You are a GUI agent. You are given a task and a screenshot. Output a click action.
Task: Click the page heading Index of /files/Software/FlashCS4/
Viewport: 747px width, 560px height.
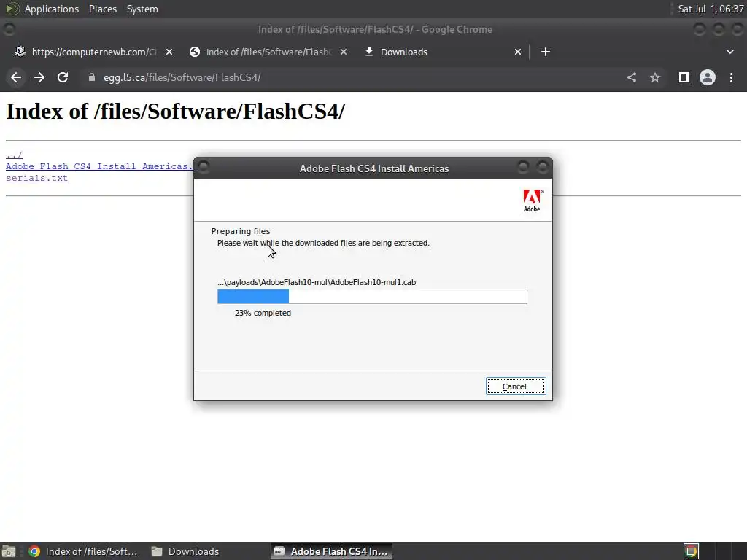[175, 112]
